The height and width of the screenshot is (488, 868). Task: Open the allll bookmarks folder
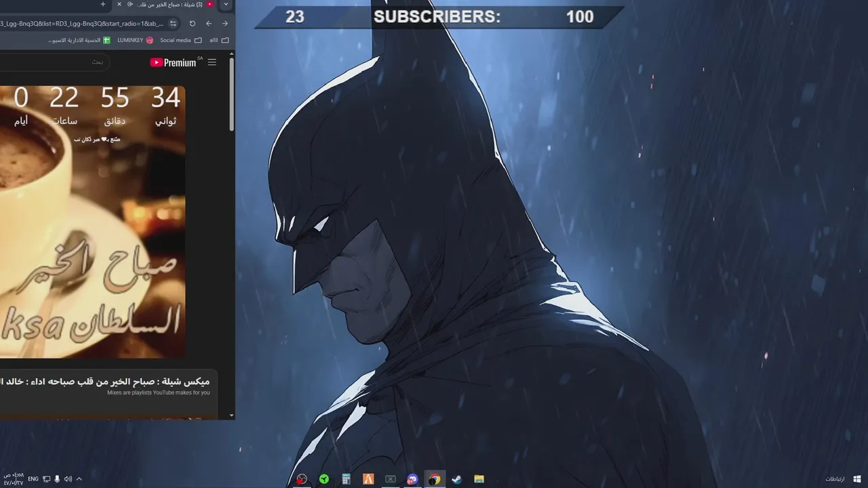[x=219, y=40]
